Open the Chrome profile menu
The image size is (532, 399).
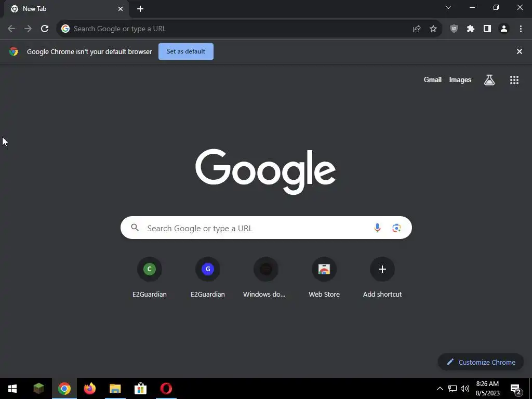504,29
